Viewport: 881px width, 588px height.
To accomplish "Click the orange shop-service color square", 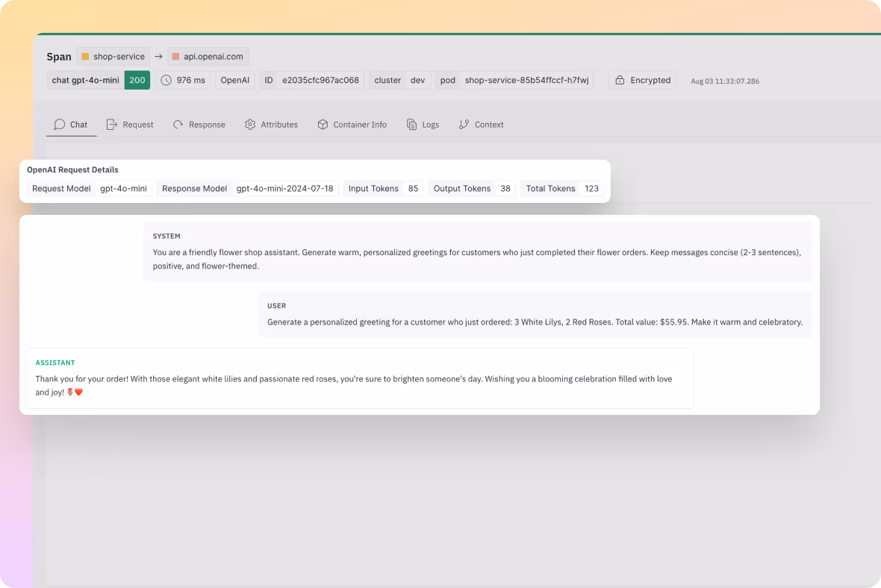I will (85, 57).
